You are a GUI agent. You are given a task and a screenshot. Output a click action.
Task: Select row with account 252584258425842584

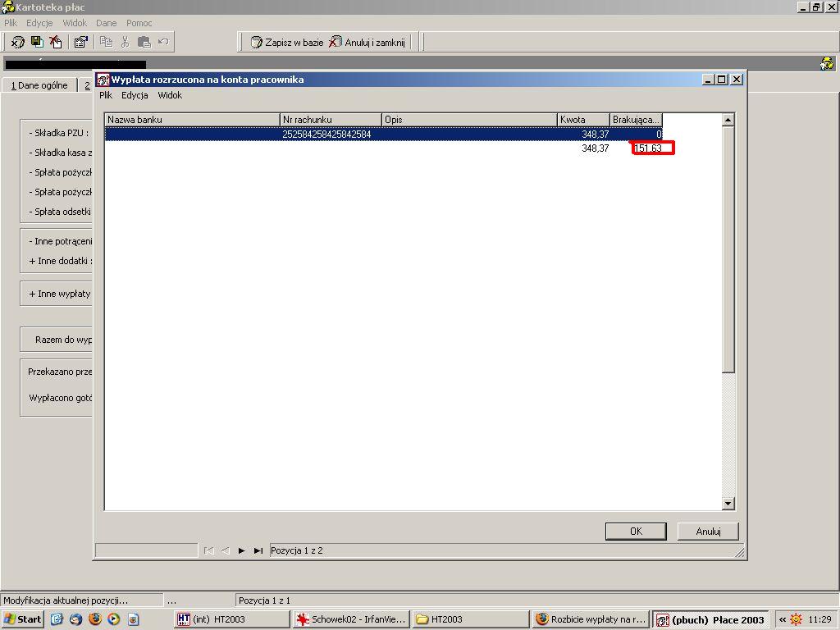[x=384, y=134]
